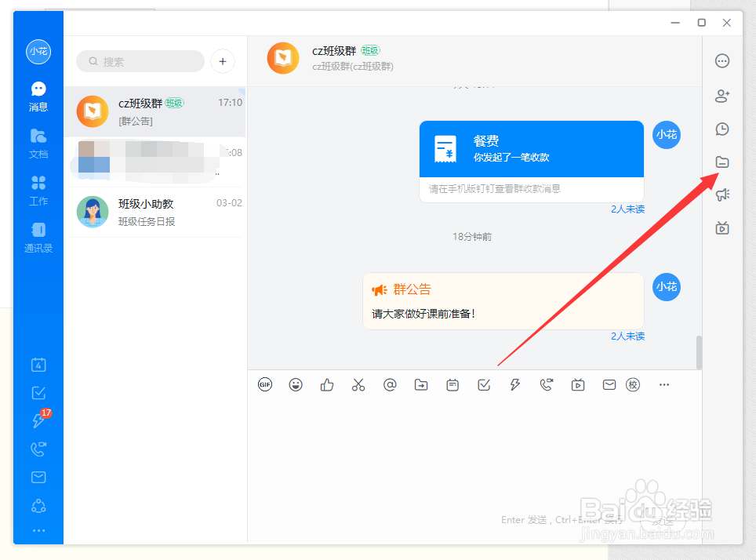Click the add group member icon
756x560 pixels.
721,96
